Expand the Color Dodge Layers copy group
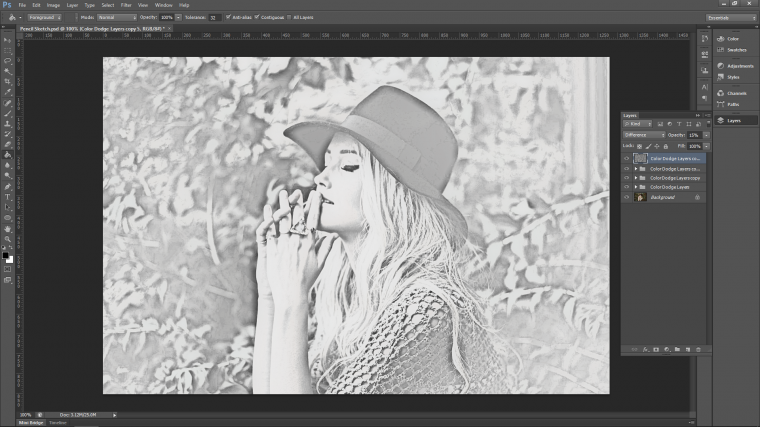Screen dimensions: 760x427 [x=635, y=178]
